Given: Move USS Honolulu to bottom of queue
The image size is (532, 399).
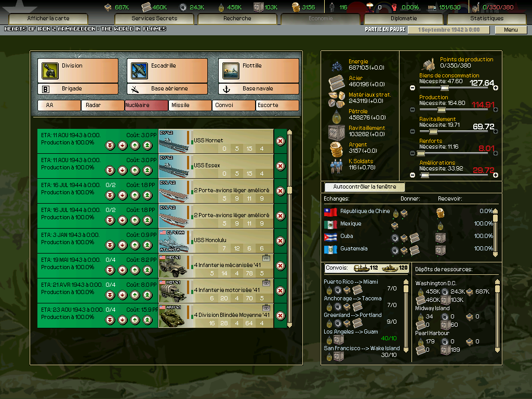Looking at the screenshot, I should 110,245.
